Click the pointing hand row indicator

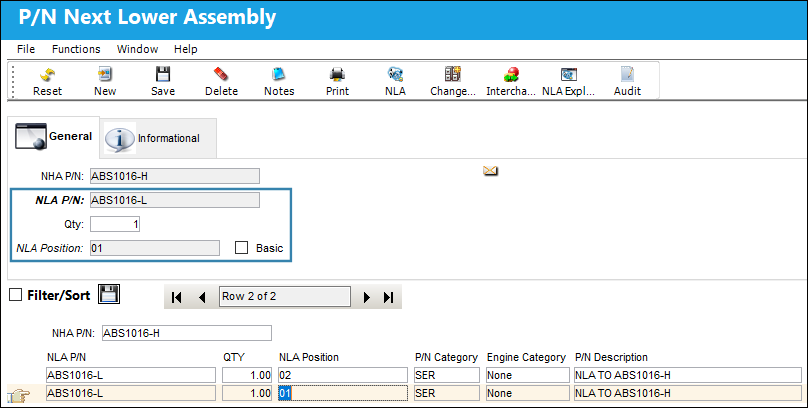pos(19,396)
